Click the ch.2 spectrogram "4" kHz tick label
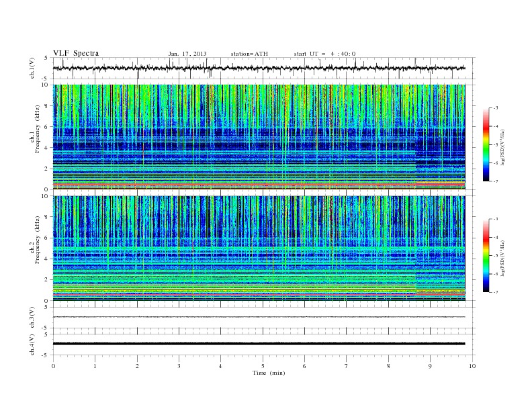 click(46, 259)
